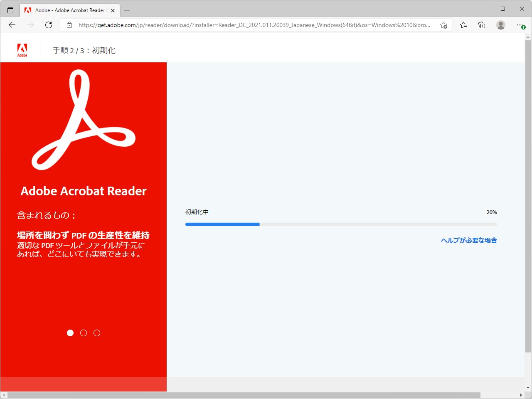Screen dimensions: 532x399
Task: Go back to previous page
Action: coord(12,25)
